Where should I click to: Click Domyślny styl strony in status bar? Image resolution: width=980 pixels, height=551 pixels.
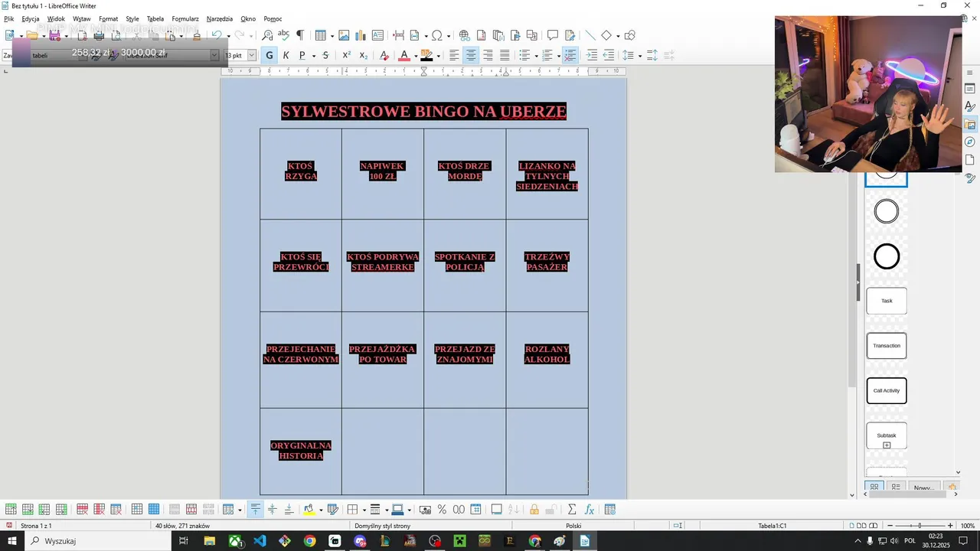(382, 526)
